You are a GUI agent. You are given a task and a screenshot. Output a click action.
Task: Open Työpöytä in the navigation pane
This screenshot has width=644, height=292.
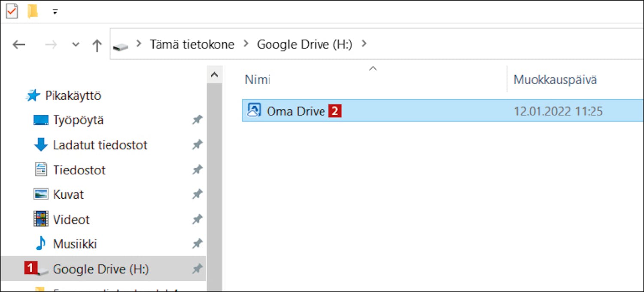click(x=78, y=120)
